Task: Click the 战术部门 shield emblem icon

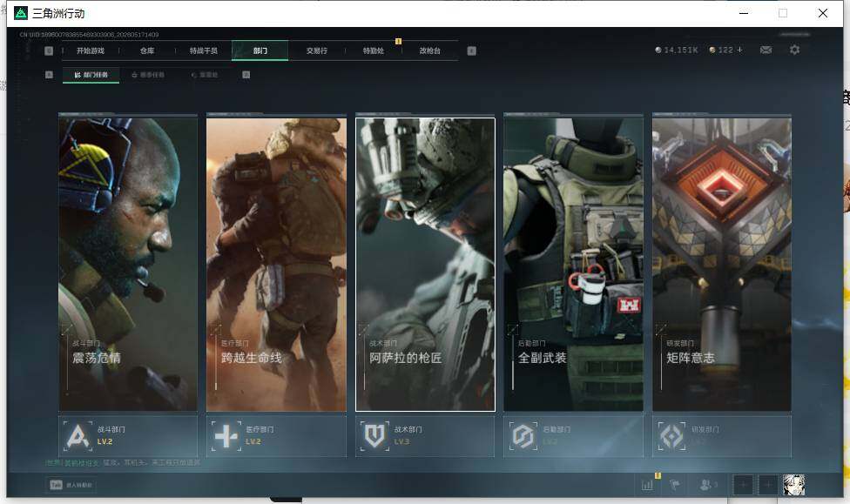Action: (374, 436)
